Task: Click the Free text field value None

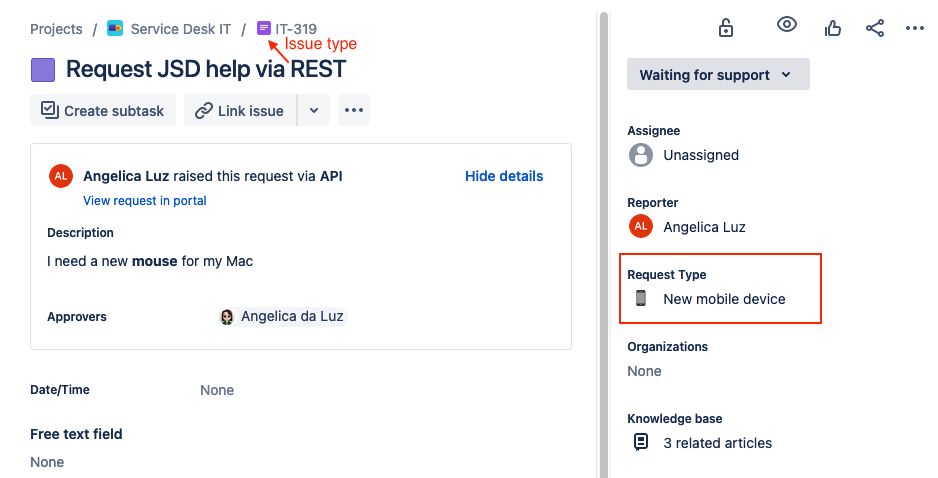Action: point(47,462)
